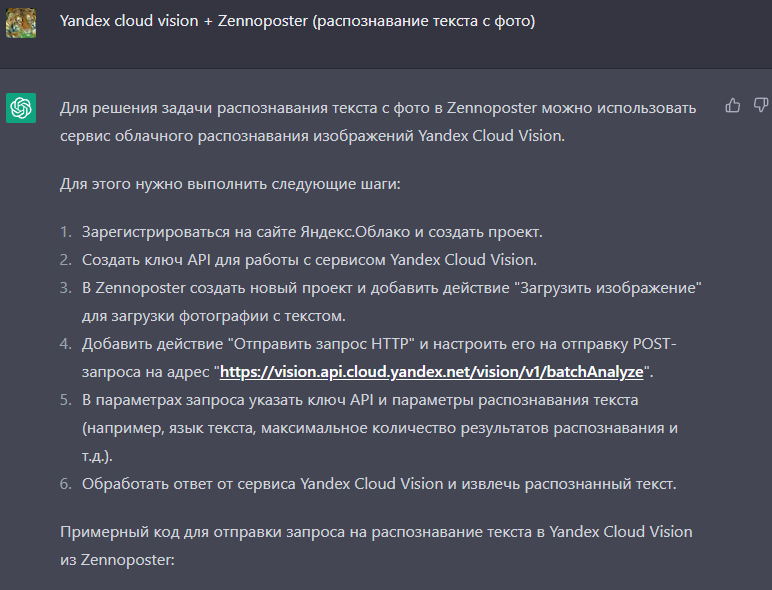Click the quoted text "Отправить запрос HTTP"

click(x=321, y=344)
